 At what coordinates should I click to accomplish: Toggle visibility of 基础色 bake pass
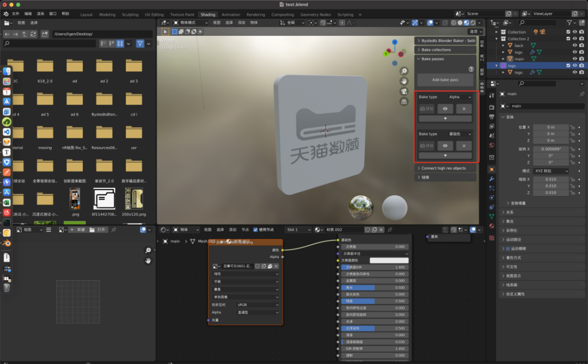coord(445,146)
